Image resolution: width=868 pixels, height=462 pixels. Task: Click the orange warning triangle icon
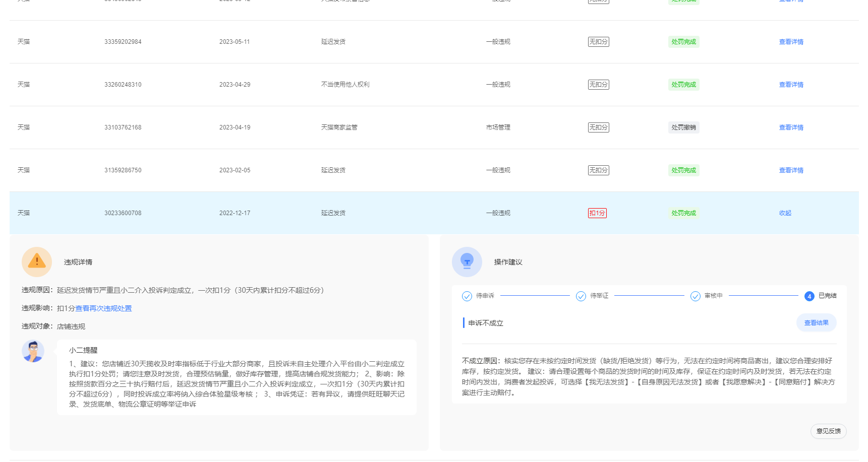(37, 261)
